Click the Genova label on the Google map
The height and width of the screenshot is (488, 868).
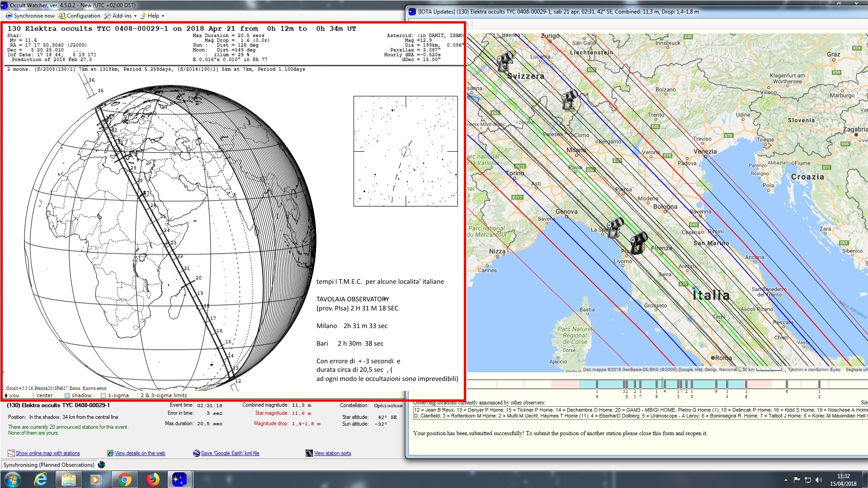(566, 211)
